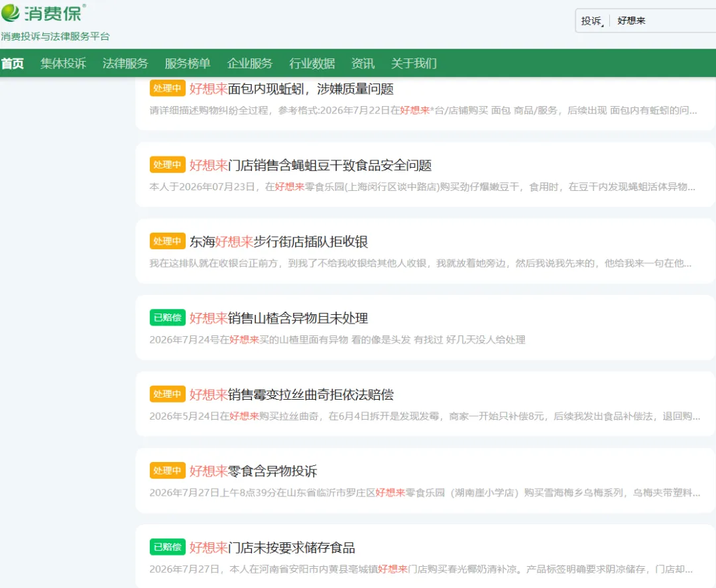Open 企业服务 navigation item
Viewport: 716px width, 588px height.
click(x=249, y=63)
